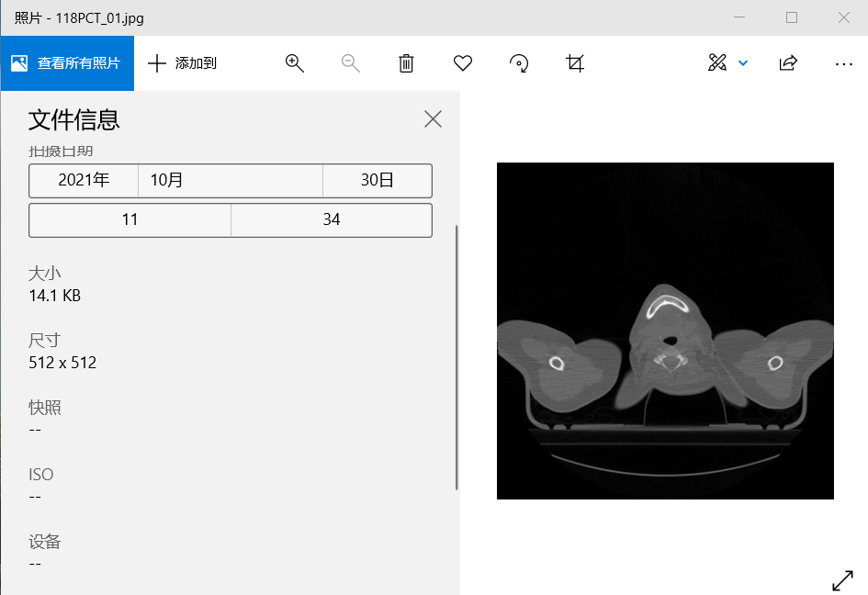Select the photos gallery icon beside 查看所有照片

19,62
